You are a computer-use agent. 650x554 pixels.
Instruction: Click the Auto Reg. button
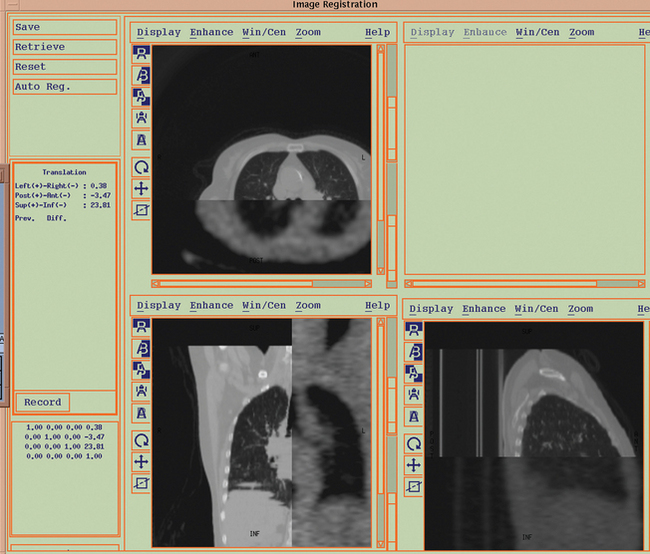point(63,87)
